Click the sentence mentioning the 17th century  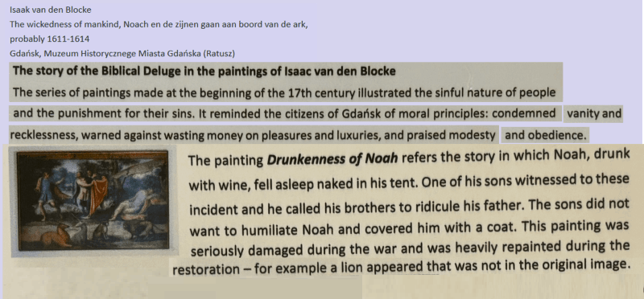[284, 92]
